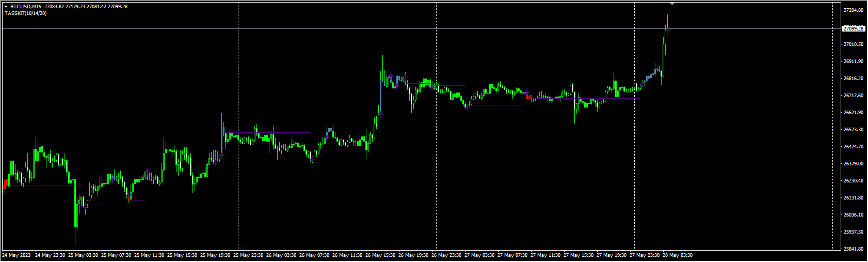
Task: Click the 25 May 15:30 time label
Action: click(182, 255)
